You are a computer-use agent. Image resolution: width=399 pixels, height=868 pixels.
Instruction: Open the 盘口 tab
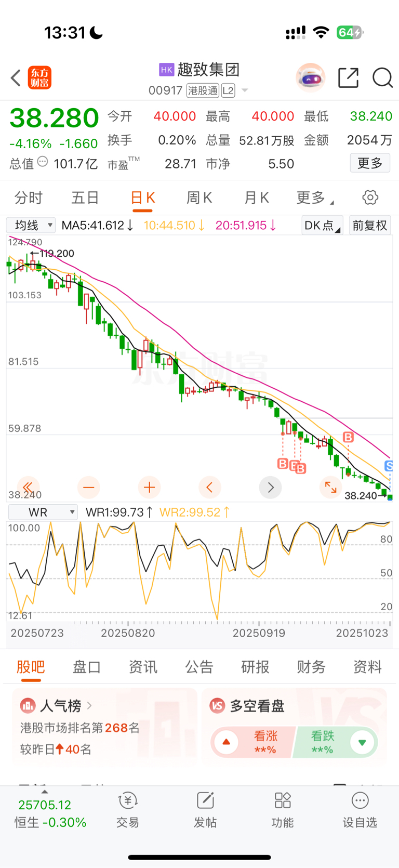(87, 667)
